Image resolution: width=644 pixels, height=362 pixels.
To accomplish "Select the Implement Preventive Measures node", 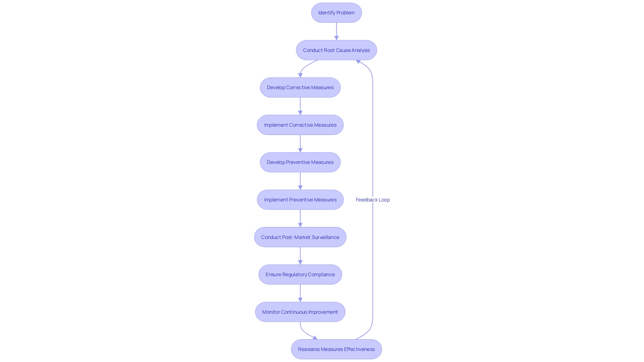I will [x=300, y=199].
